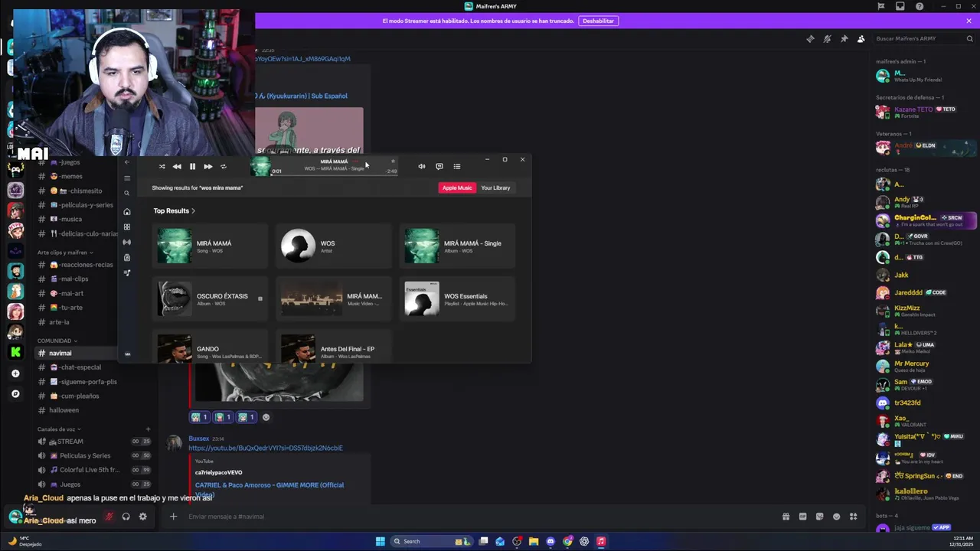Open Radio icon in music sidebar
The width and height of the screenshot is (980, 551).
[x=127, y=242]
